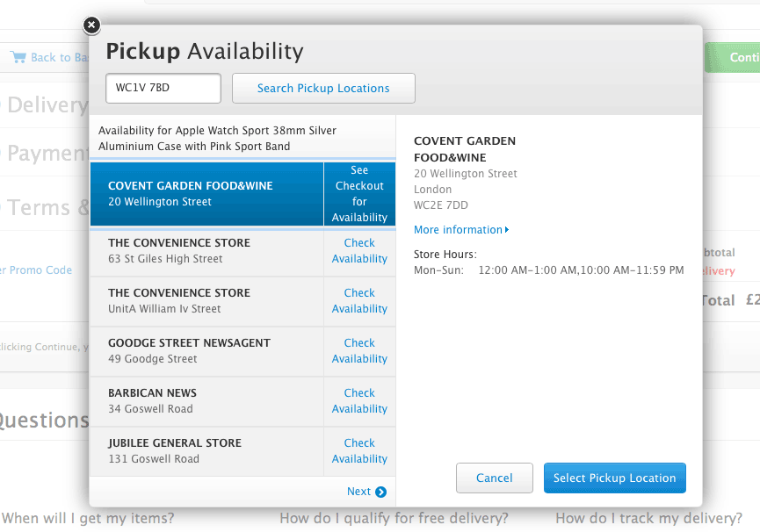
Task: Click the Cancel button
Action: pos(495,478)
